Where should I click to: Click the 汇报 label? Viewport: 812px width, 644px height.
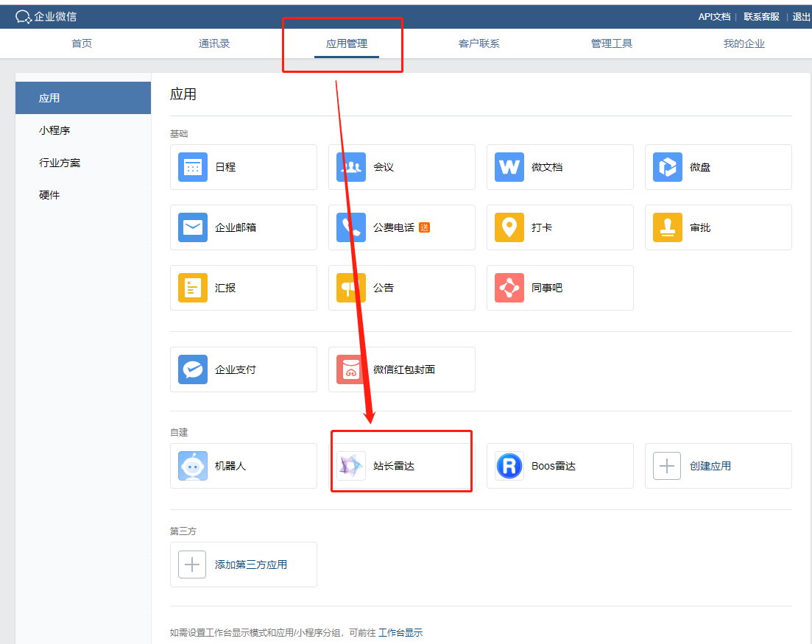(x=225, y=288)
